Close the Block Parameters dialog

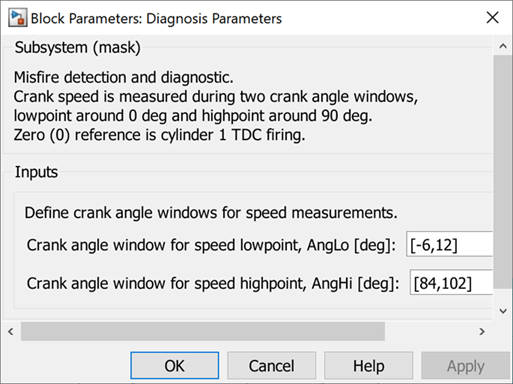[492, 17]
